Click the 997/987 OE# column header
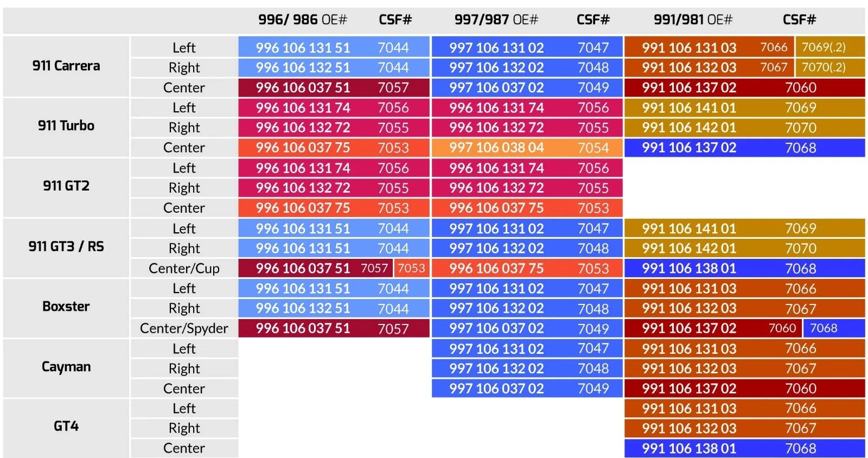 click(x=496, y=20)
